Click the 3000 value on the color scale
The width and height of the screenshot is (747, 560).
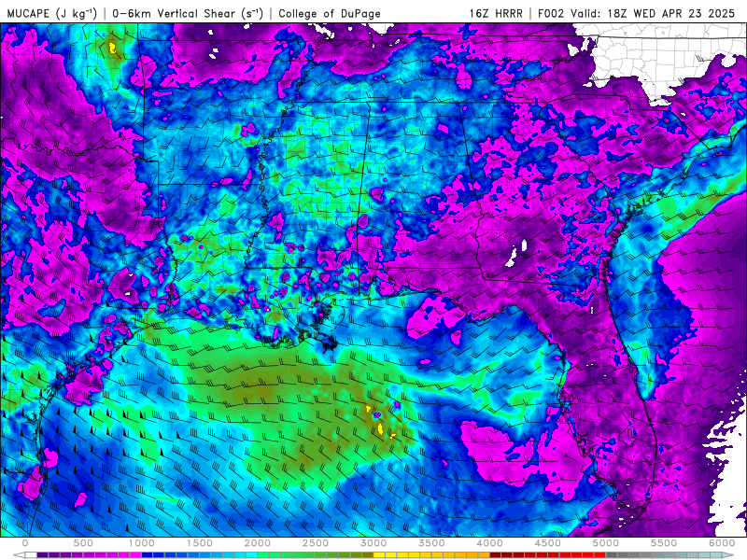[373, 543]
